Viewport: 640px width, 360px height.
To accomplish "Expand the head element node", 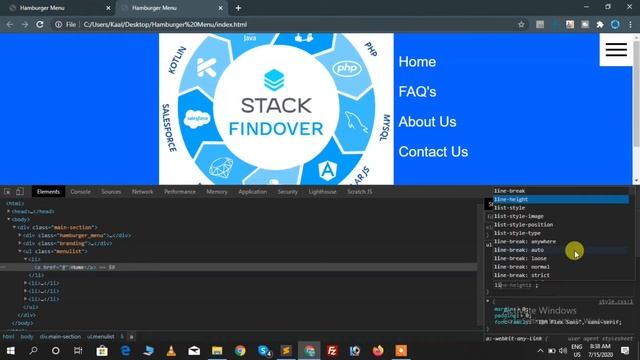I will pyautogui.click(x=9, y=211).
